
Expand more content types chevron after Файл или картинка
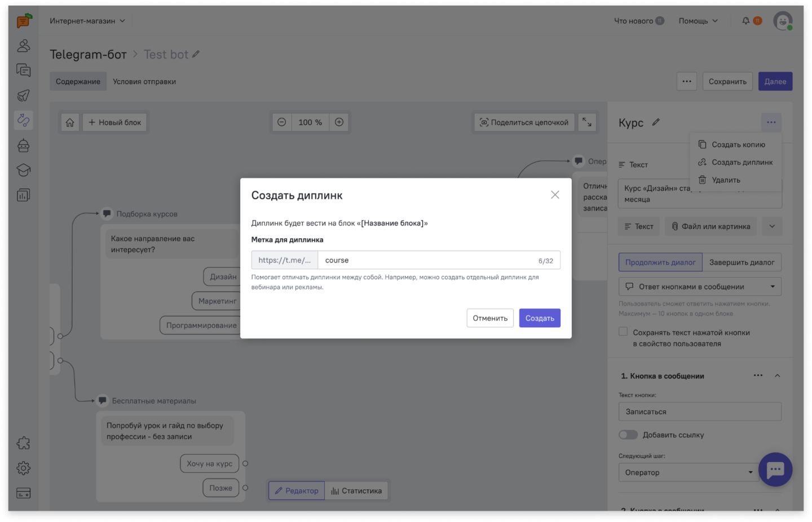[x=772, y=226]
